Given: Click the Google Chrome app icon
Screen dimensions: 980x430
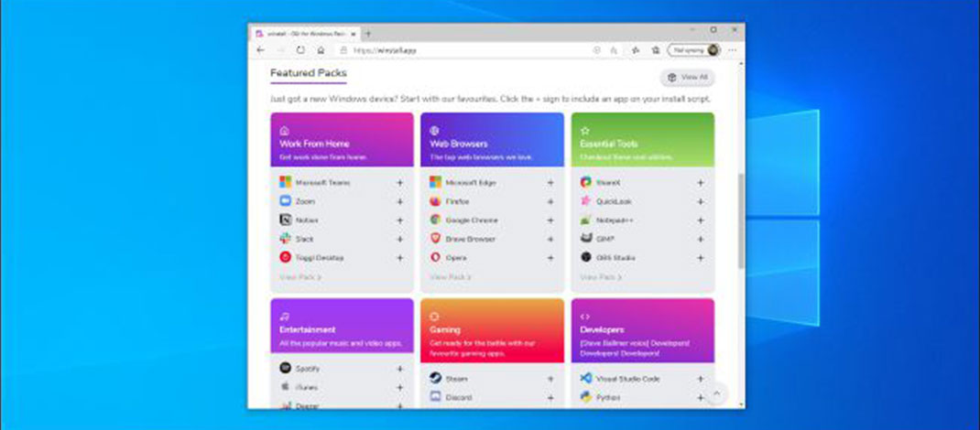Looking at the screenshot, I should (435, 220).
